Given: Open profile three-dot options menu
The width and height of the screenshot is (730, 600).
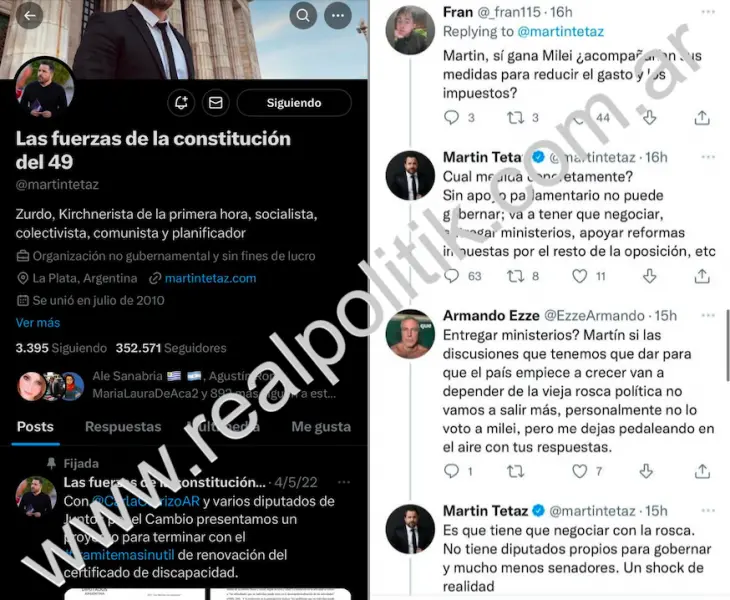Looking at the screenshot, I should point(338,15).
